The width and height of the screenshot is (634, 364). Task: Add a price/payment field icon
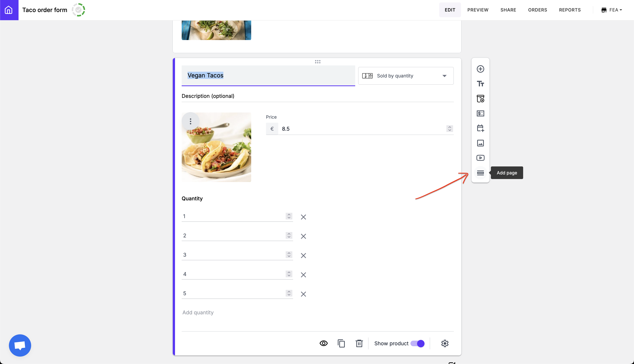(480, 113)
